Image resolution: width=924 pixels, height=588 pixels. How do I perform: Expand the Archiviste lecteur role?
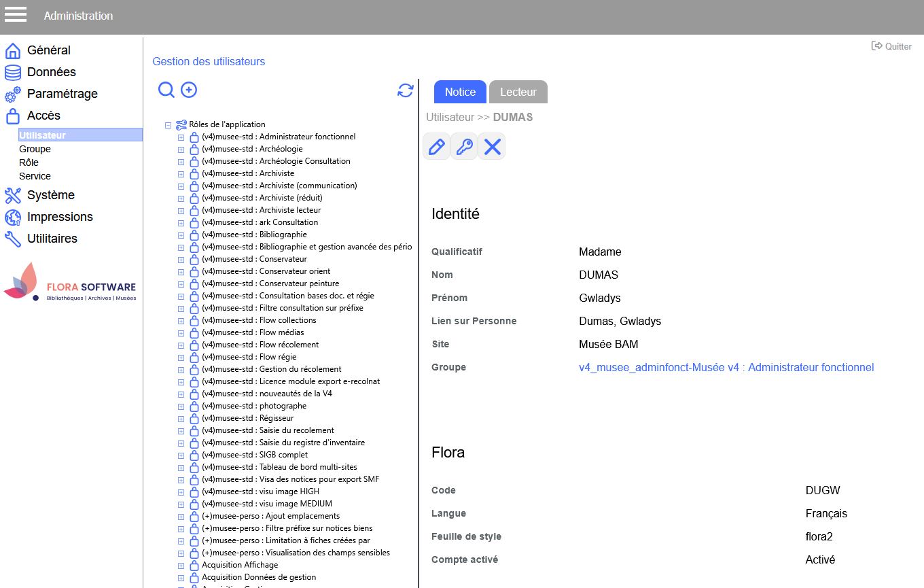coord(181,211)
